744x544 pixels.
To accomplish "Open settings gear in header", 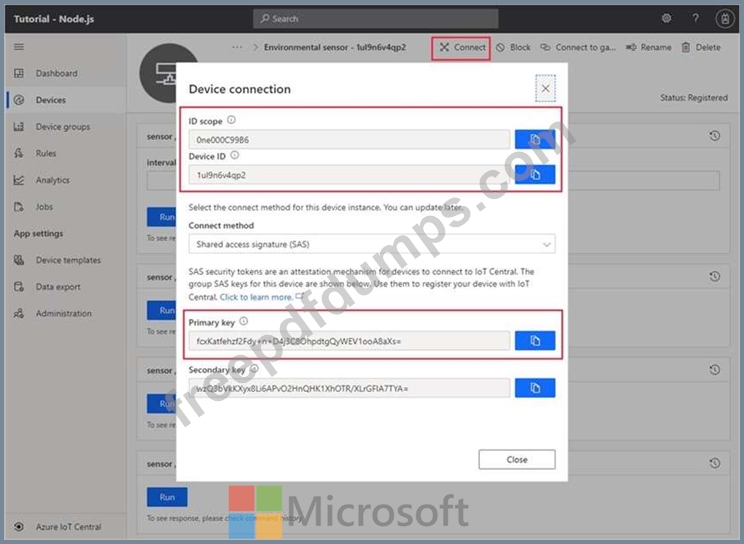I will tap(667, 19).
